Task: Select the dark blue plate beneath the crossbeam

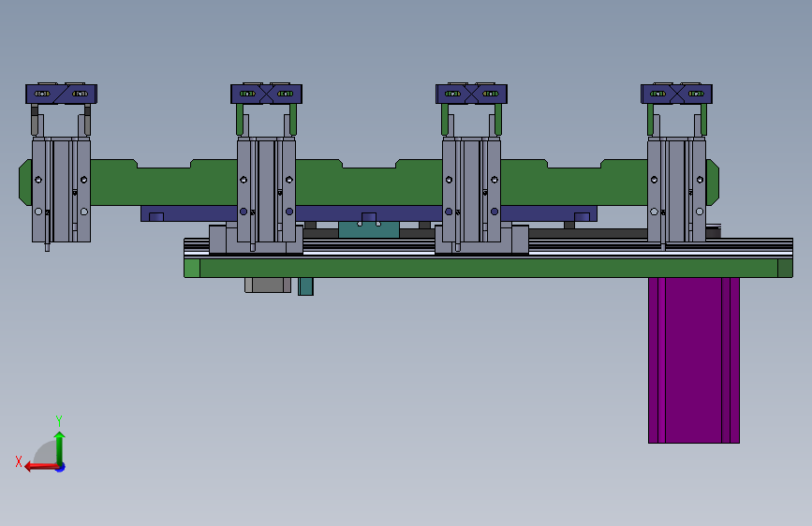Action: coord(369,213)
